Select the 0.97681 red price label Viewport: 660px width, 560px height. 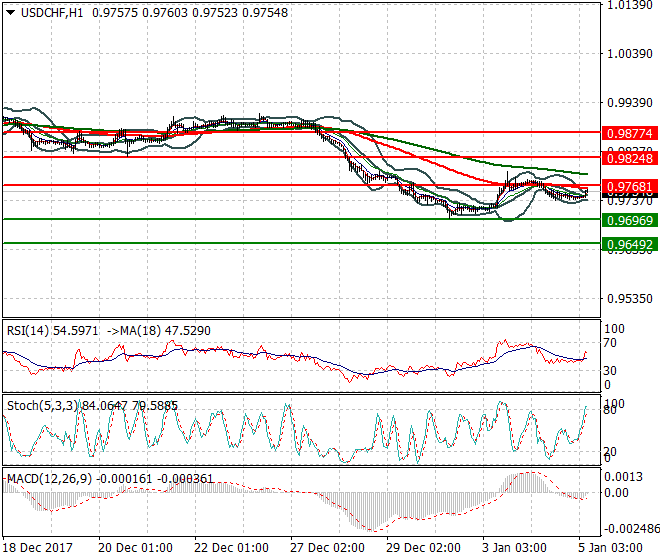[630, 186]
